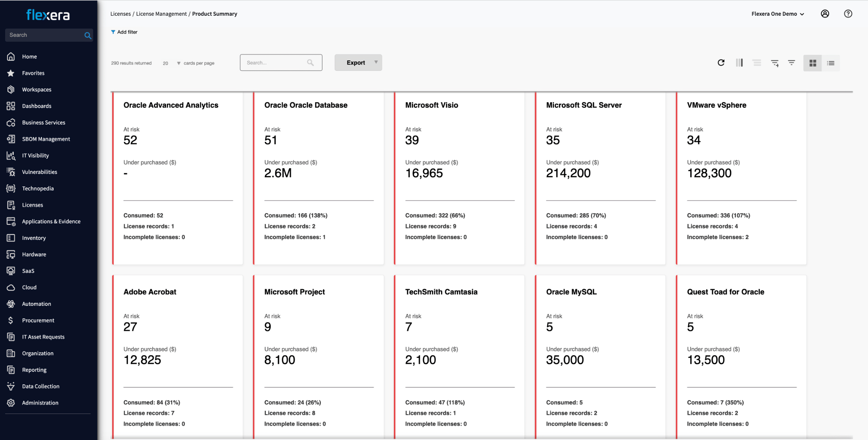Switch to list view
The height and width of the screenshot is (440, 868).
831,63
